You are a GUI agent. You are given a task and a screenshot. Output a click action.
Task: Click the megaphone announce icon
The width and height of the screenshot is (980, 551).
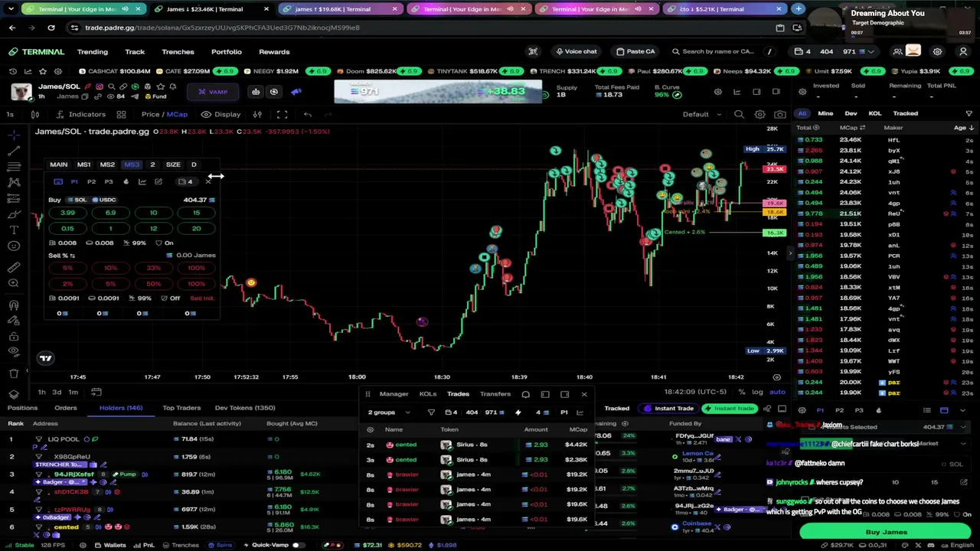point(296,92)
